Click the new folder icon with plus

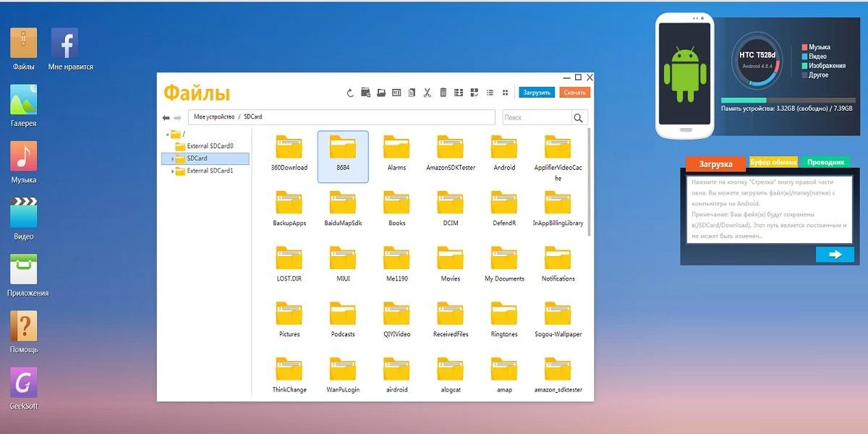point(365,92)
